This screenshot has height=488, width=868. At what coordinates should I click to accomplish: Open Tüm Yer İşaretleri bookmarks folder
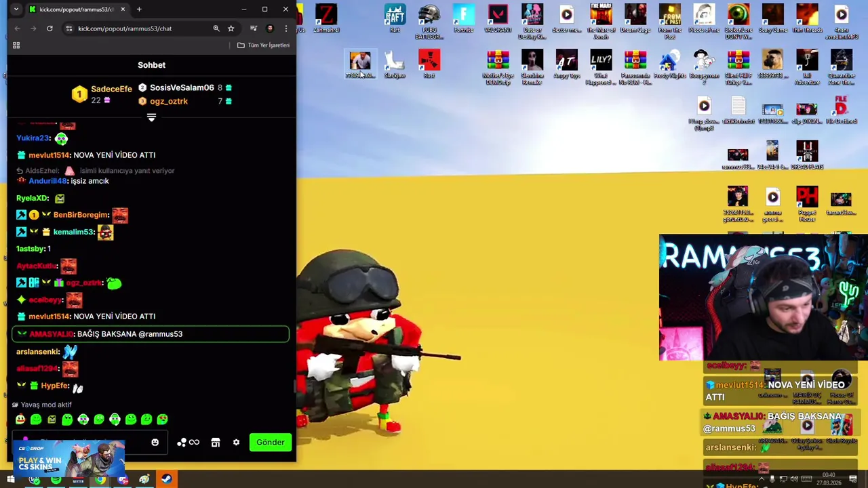(263, 45)
